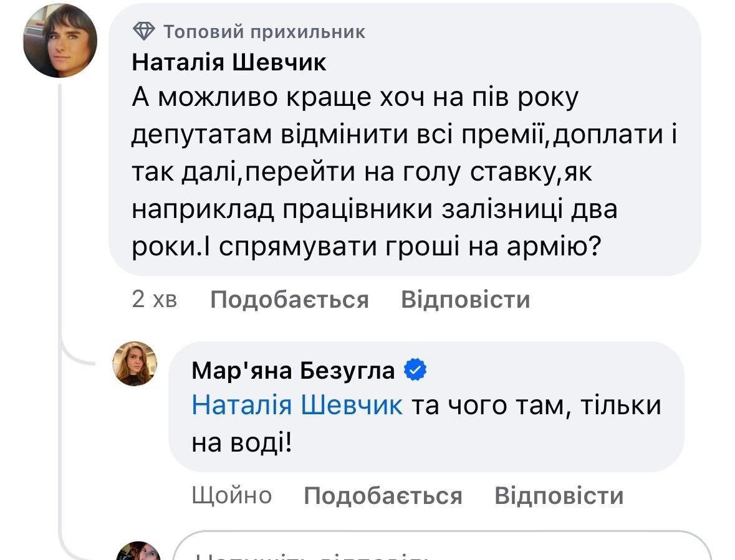Click the partially visible avatar at bottom
The width and height of the screenshot is (735, 560).
point(138,552)
